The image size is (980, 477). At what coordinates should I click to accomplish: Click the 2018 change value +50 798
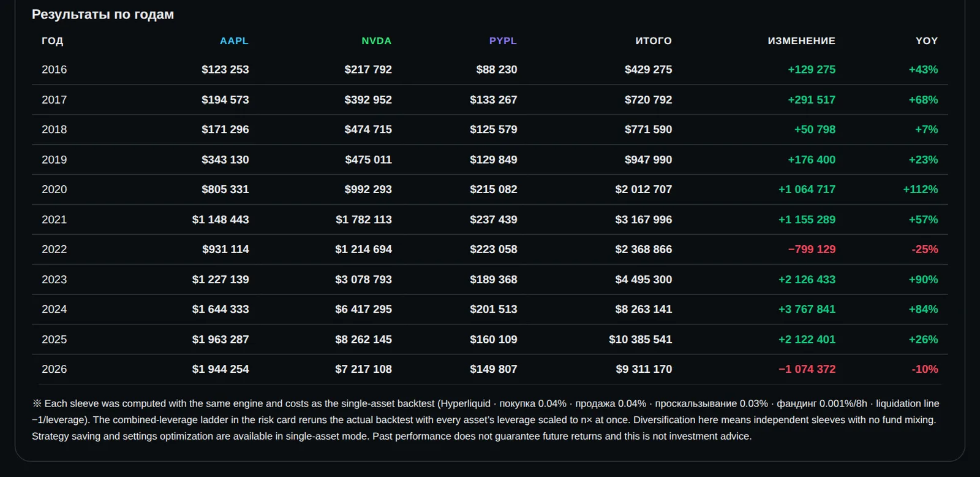(x=815, y=129)
